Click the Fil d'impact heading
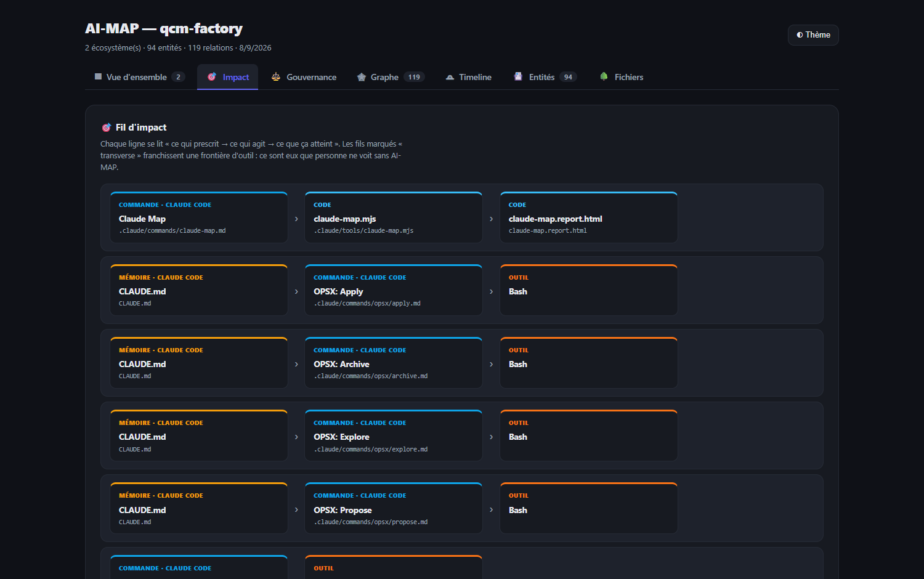Viewport: 924px width, 579px height. pyautogui.click(x=141, y=128)
